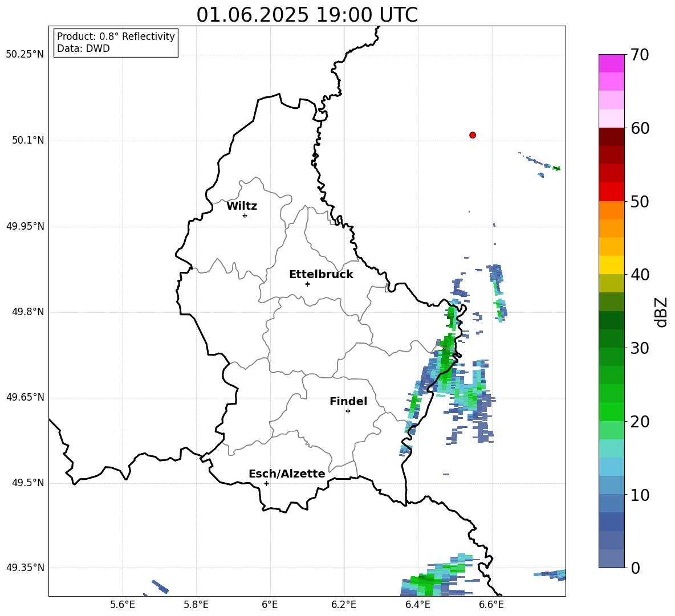This screenshot has height=616, width=675.
Task: Click the 6.4°E longitude label
Action: tap(417, 605)
